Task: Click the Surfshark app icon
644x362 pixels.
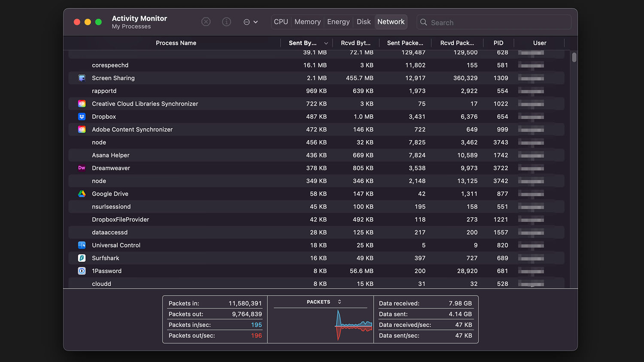Action: [82, 258]
